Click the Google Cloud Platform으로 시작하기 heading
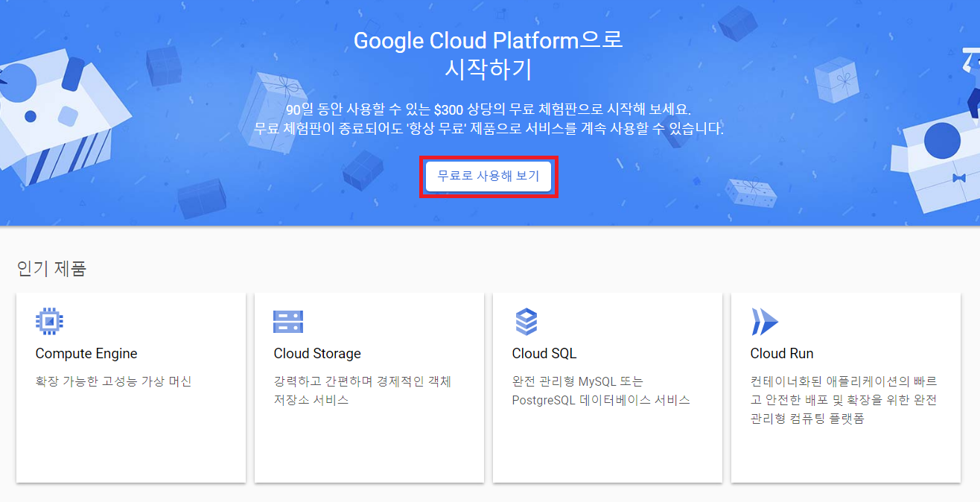This screenshot has width=980, height=502. click(489, 54)
